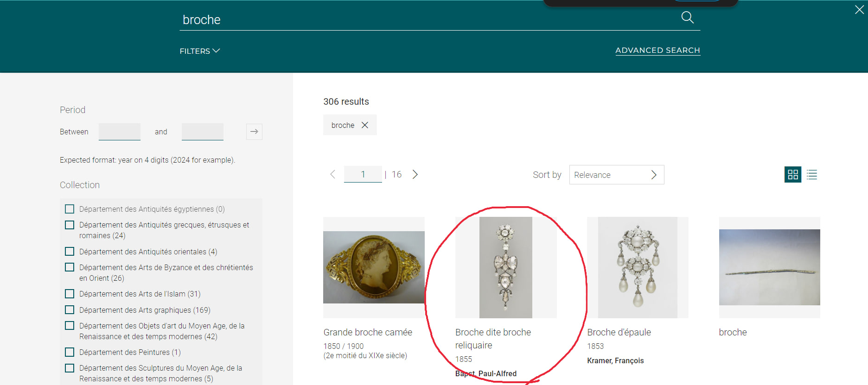Go to next results page

pyautogui.click(x=415, y=174)
